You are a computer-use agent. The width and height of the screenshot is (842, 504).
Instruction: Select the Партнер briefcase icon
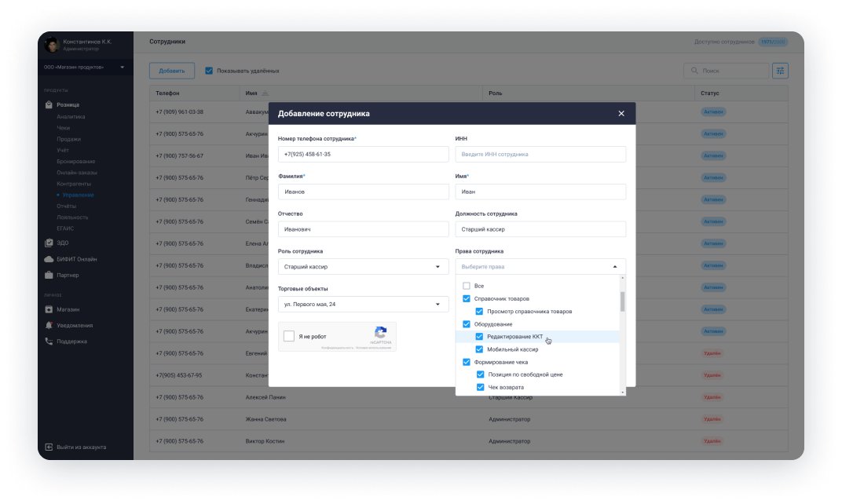point(49,276)
